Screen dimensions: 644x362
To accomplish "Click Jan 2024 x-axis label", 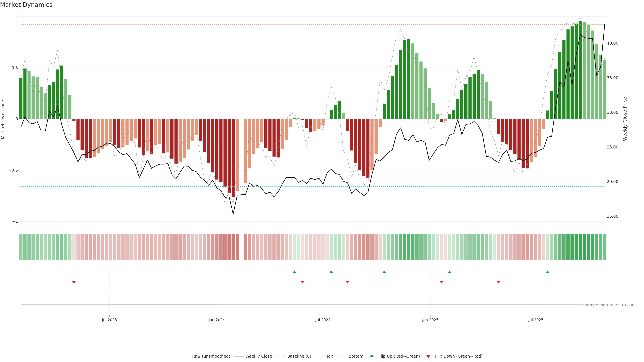I will 217,320.
